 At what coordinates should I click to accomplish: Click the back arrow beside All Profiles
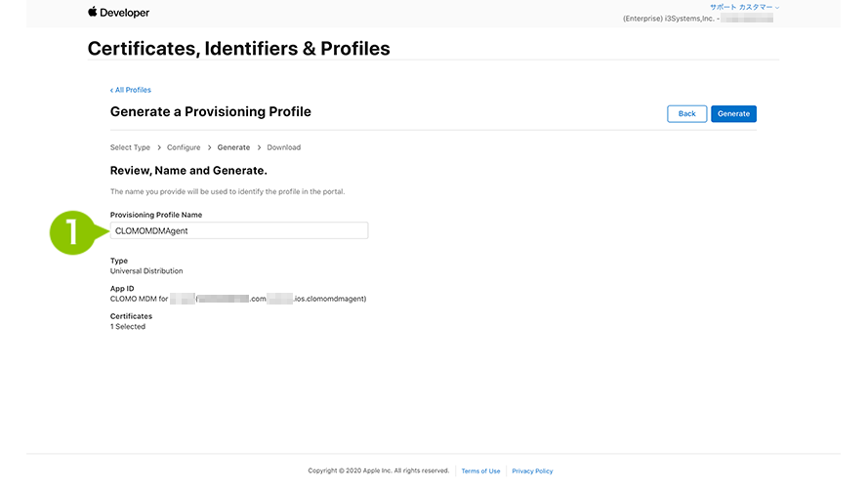tap(111, 90)
